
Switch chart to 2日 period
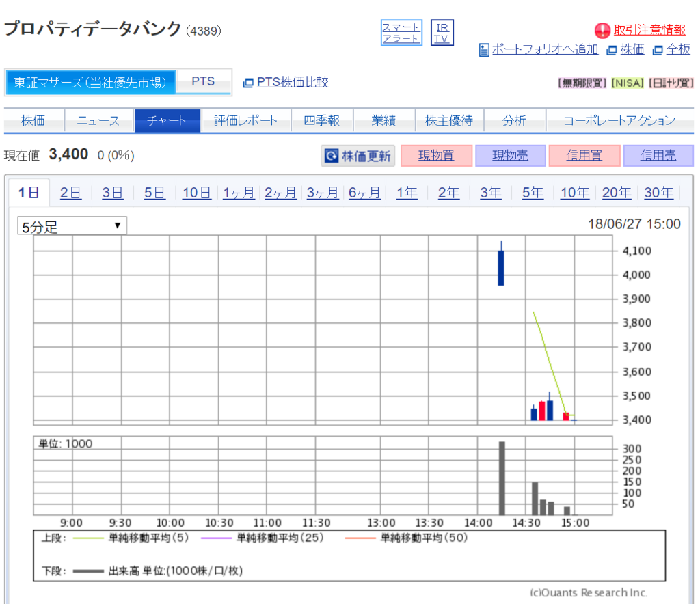(x=70, y=193)
